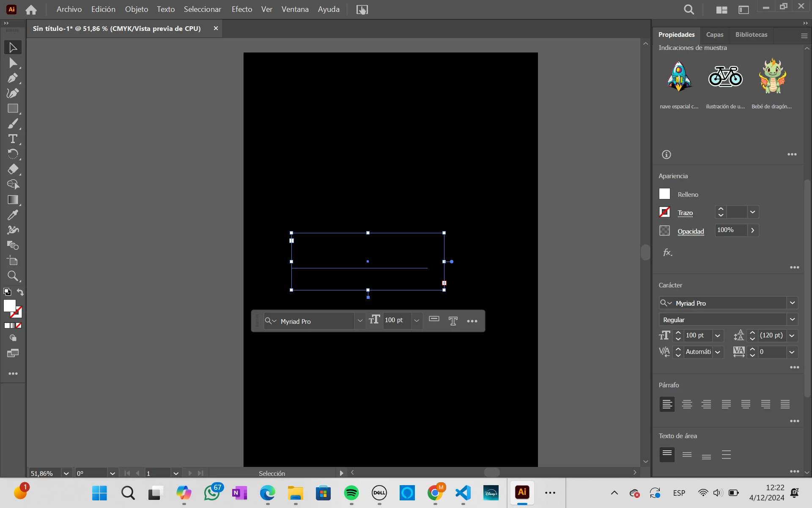Click the Gradient tool
This screenshot has height=508, width=812.
tap(13, 200)
